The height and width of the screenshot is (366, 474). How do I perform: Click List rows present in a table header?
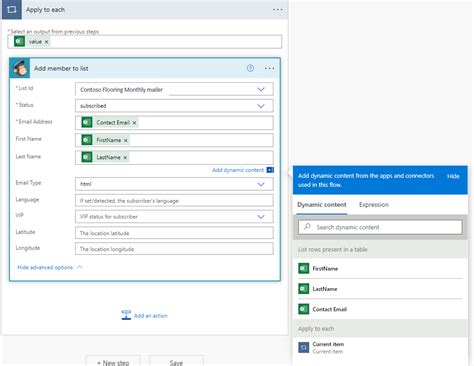(333, 249)
